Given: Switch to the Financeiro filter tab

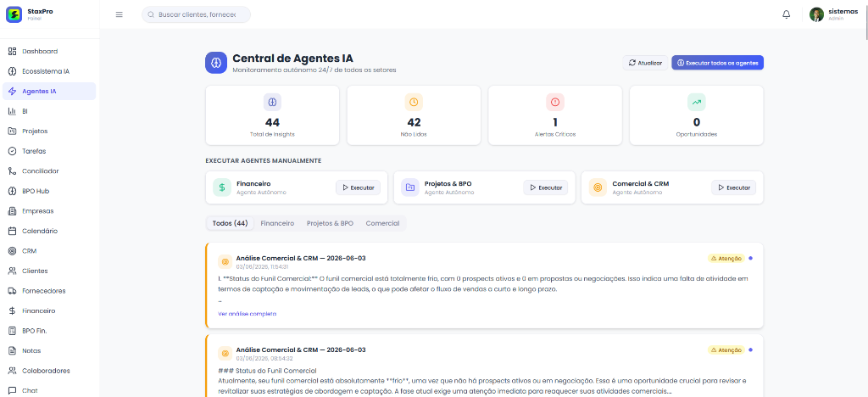Looking at the screenshot, I should click(x=277, y=223).
